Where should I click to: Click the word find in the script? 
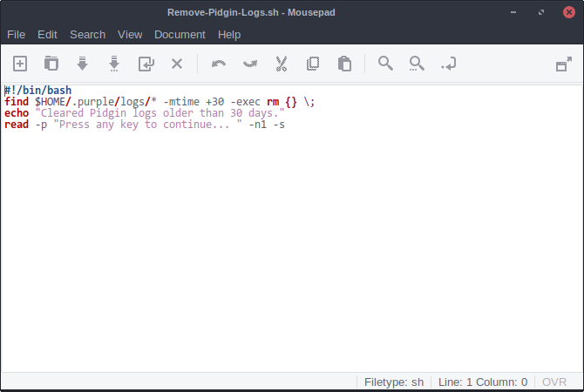17,102
